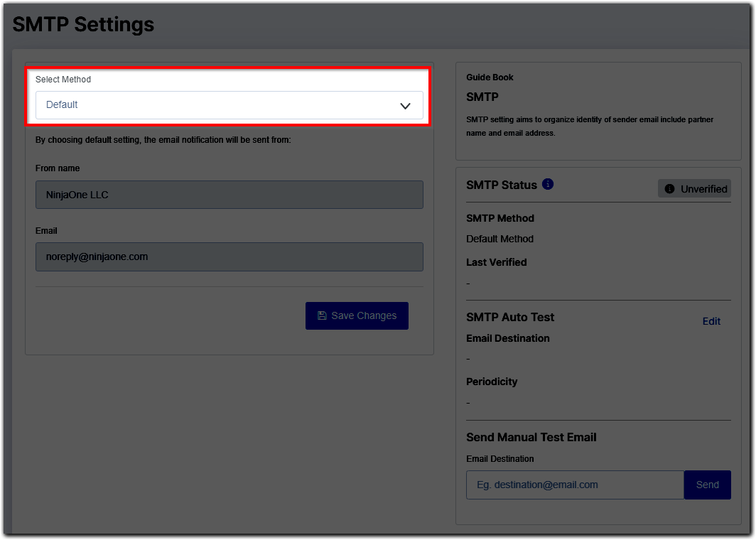Click the chevron arrow beside Default
This screenshot has width=756, height=540.
click(405, 106)
